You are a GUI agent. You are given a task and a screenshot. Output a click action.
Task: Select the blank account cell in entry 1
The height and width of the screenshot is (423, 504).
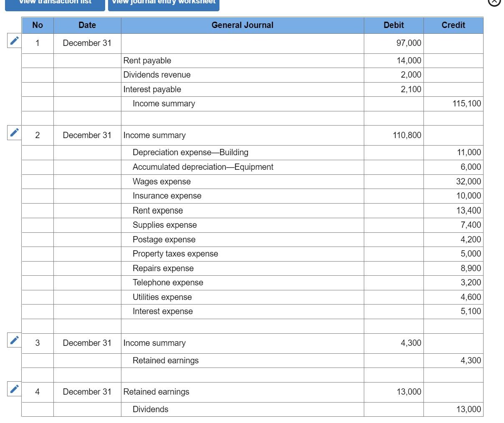pos(242,43)
